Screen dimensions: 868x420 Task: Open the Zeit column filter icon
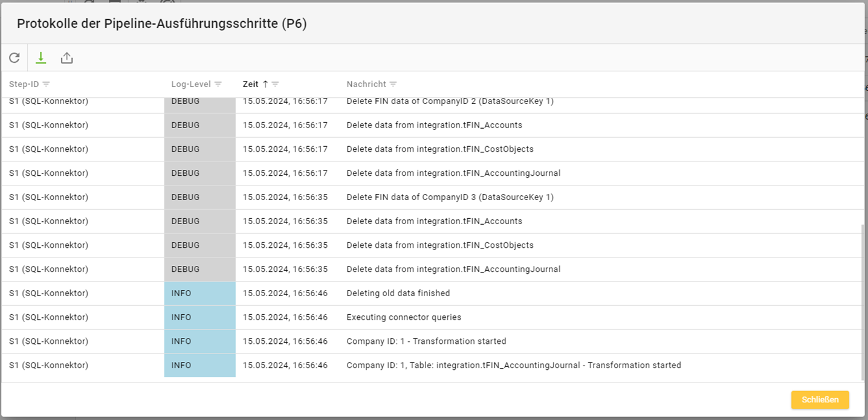tap(275, 84)
